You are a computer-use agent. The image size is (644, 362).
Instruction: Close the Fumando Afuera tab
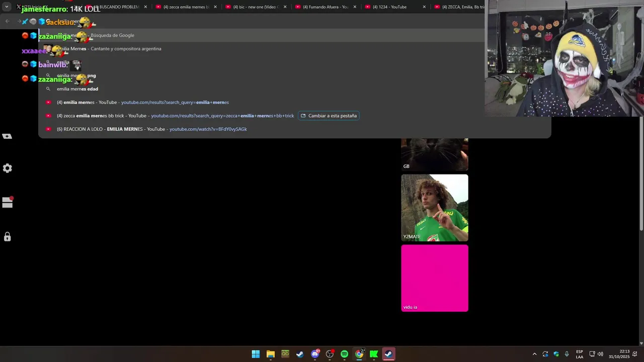tap(355, 7)
